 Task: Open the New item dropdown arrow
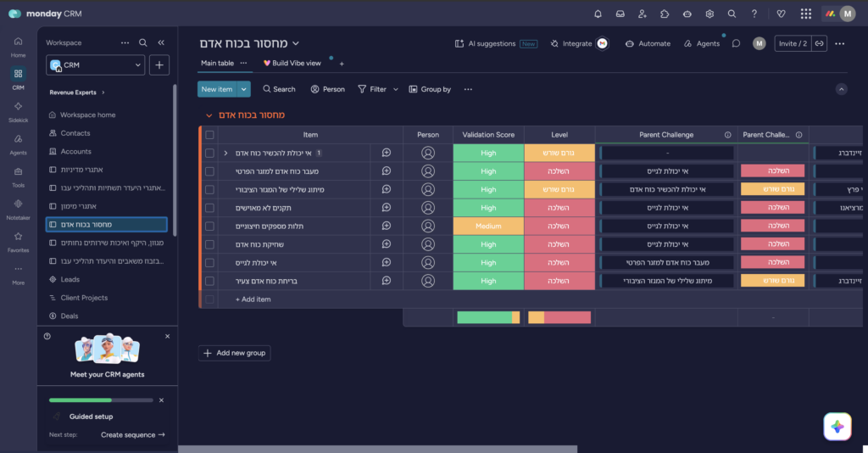pos(243,89)
